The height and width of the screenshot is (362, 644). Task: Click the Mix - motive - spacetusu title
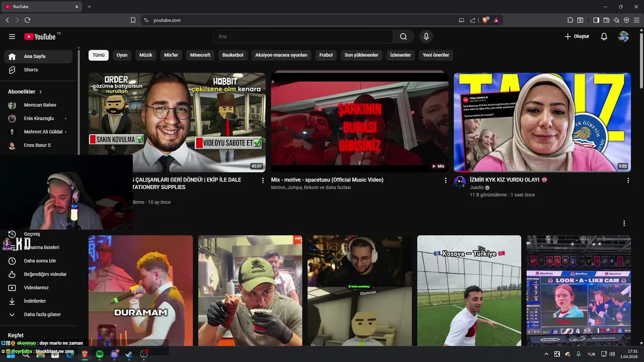[x=327, y=180]
